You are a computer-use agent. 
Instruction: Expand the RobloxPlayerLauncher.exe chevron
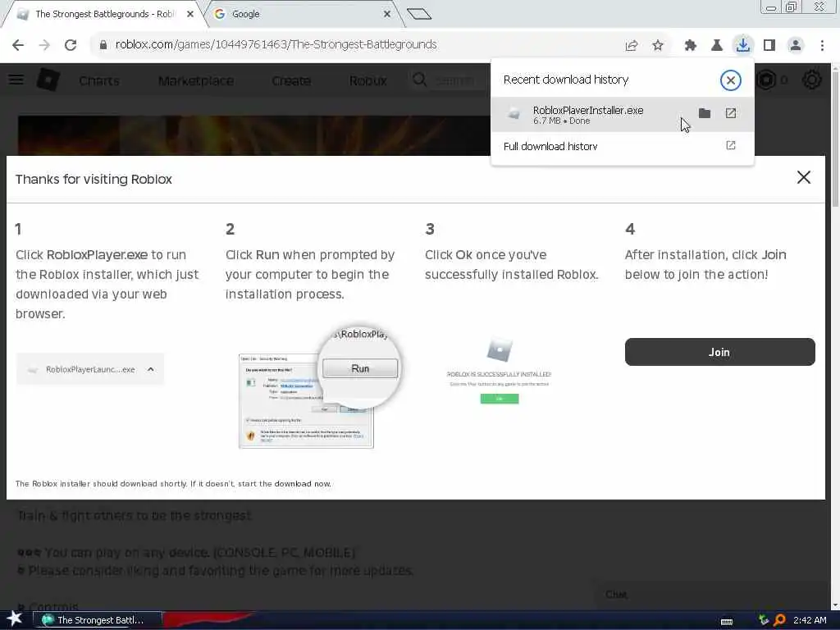tap(151, 370)
